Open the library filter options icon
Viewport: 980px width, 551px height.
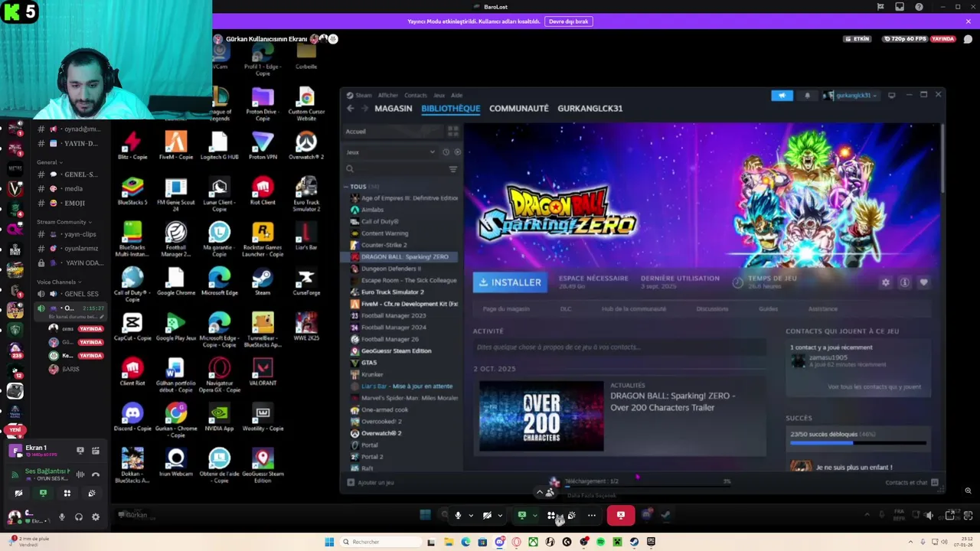(452, 169)
